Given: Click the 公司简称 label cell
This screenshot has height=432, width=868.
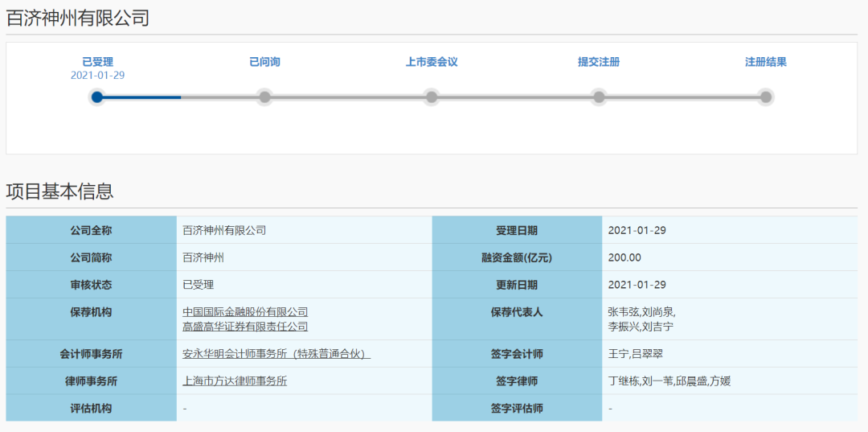Looking at the screenshot, I should tap(92, 257).
